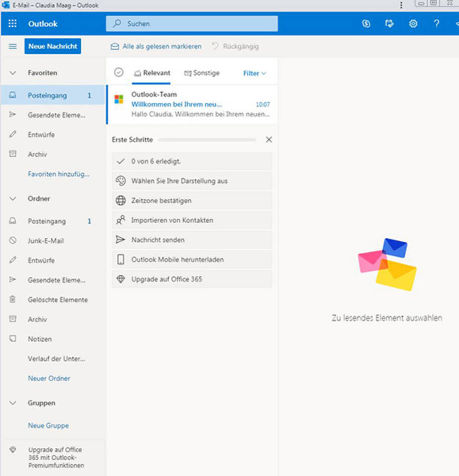Collapse the Favoriten section

(x=13, y=73)
